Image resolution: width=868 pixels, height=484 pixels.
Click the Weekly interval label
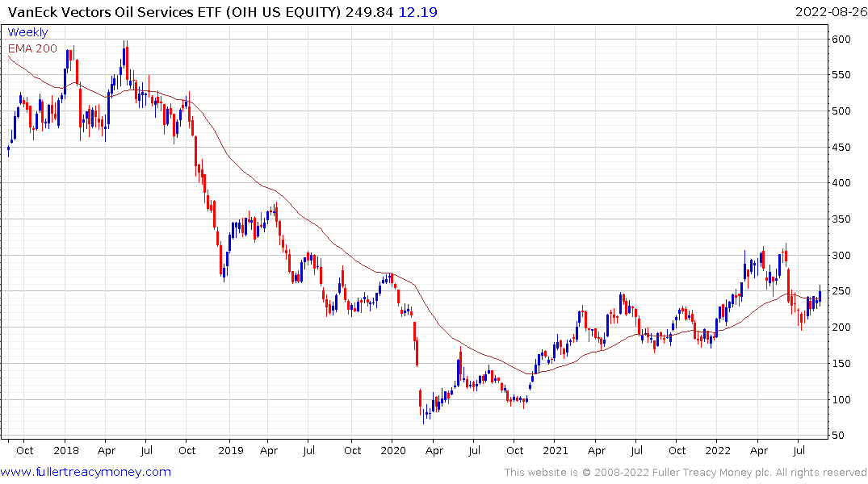point(27,32)
